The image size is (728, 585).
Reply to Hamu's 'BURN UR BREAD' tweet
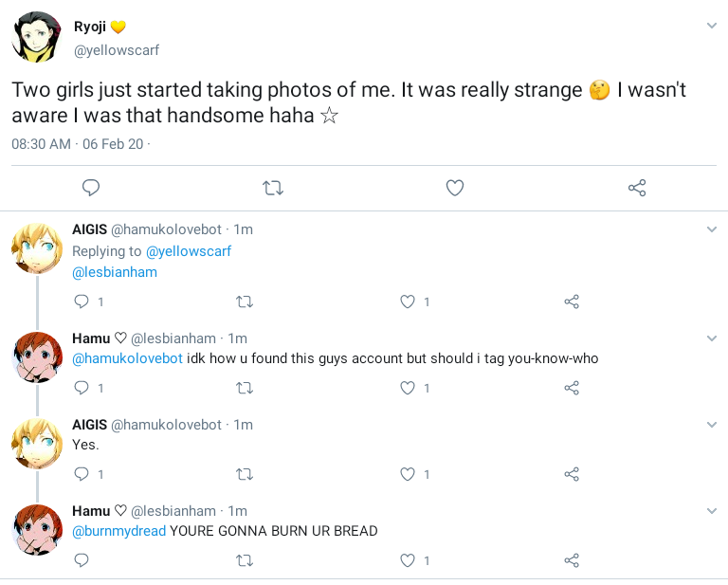click(x=82, y=560)
